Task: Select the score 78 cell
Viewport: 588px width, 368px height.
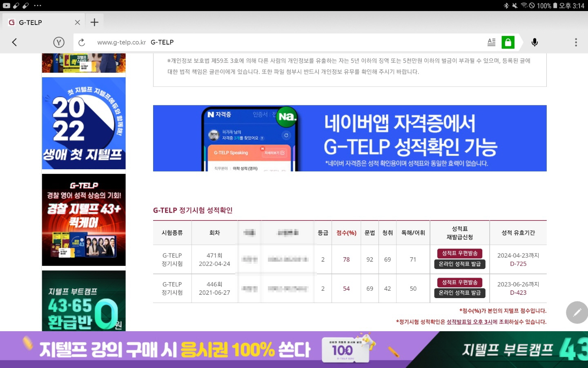Action: click(346, 259)
